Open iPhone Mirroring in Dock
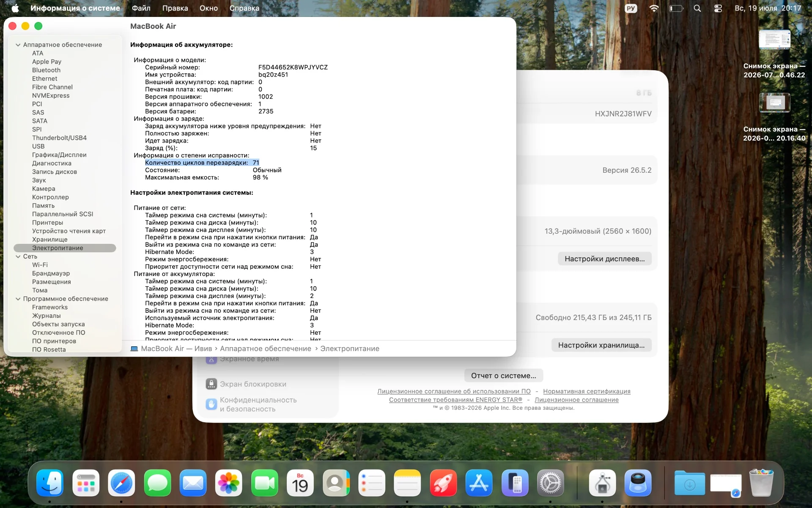 515,483
